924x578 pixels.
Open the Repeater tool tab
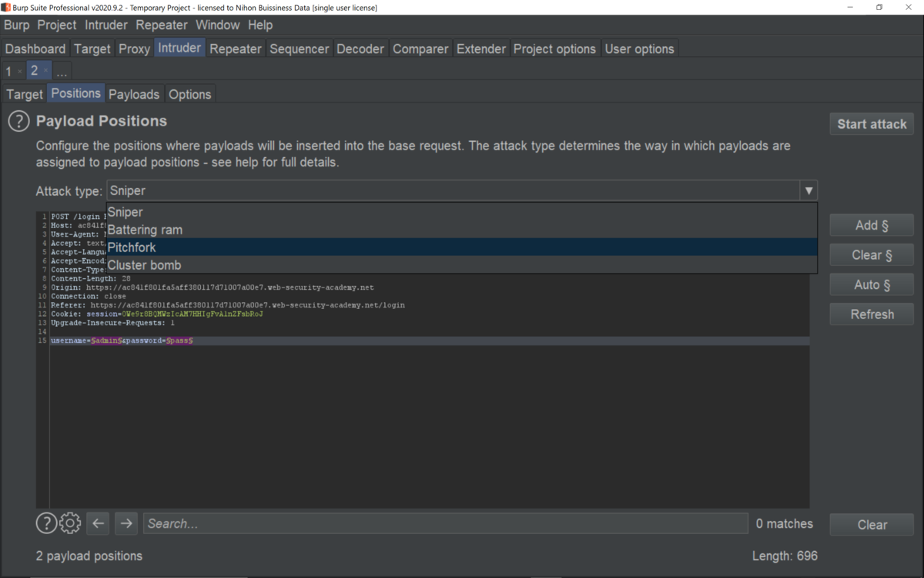point(236,49)
